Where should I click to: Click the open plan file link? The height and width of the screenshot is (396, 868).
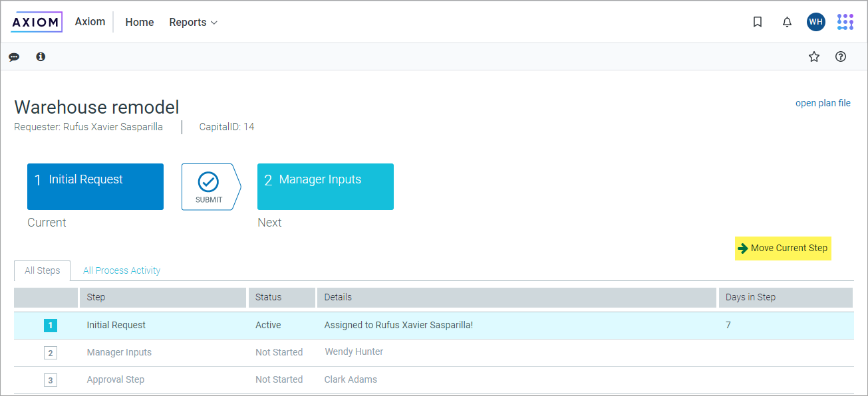(x=823, y=103)
